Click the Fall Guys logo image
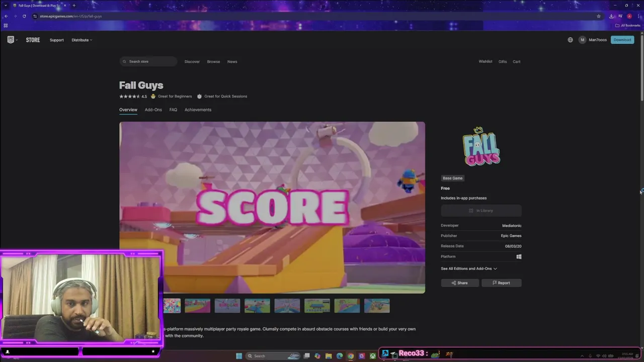Viewport: 644px width, 362px height. 481,146
